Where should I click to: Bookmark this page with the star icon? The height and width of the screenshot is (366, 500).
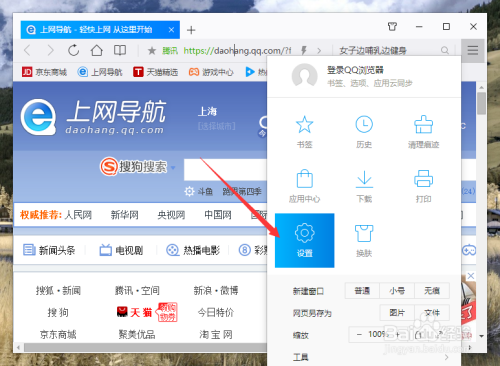point(152,51)
